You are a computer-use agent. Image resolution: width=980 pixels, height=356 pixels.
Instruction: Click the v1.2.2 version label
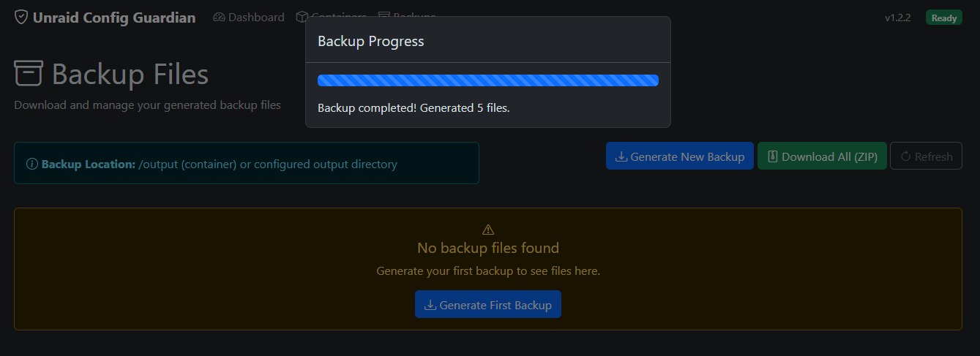[897, 18]
